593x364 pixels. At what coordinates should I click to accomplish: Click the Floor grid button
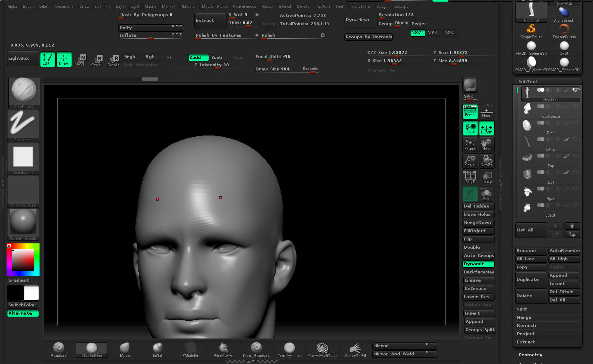(486, 112)
